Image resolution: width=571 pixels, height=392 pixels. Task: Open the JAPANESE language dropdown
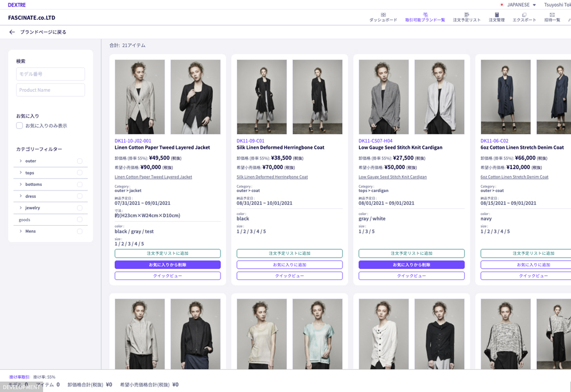tap(522, 4)
